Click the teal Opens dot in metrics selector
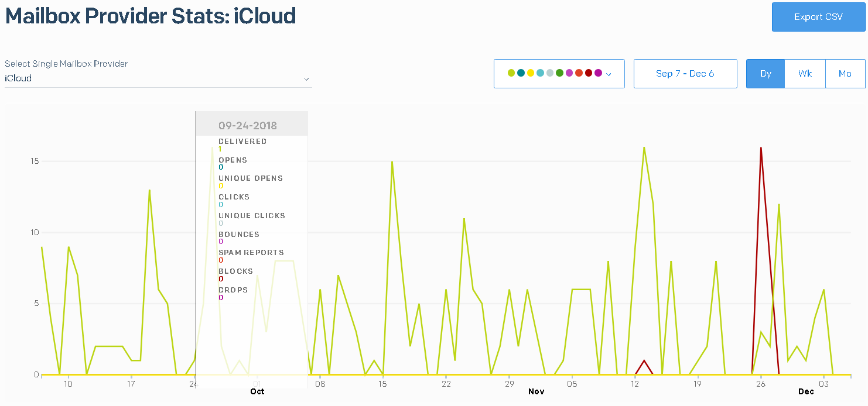868x406 pixels. pyautogui.click(x=521, y=73)
